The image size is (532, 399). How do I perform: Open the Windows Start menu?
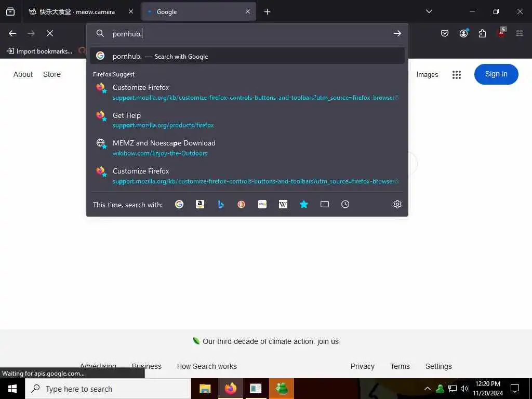[x=12, y=389]
